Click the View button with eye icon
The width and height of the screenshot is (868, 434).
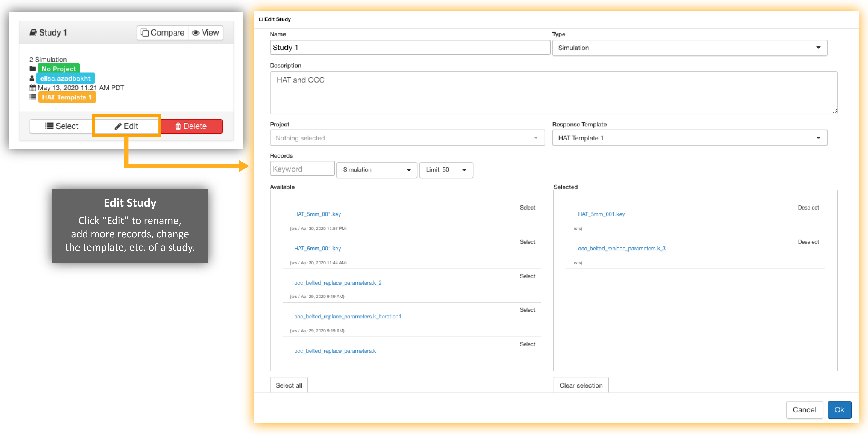206,33
